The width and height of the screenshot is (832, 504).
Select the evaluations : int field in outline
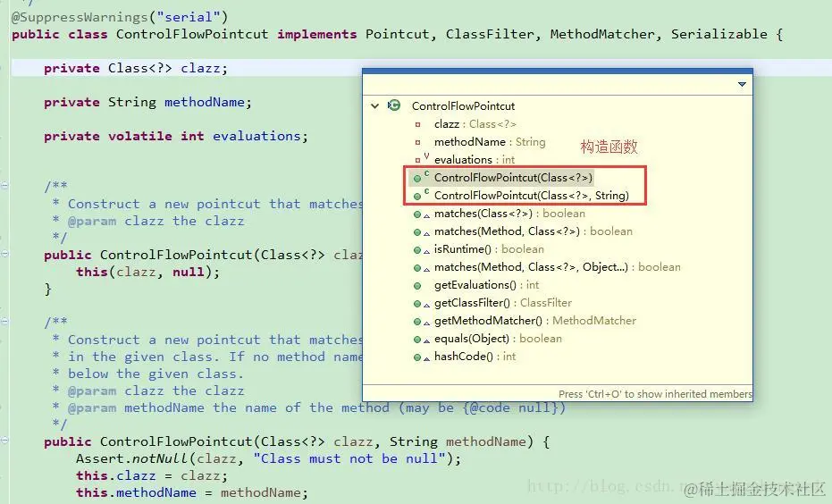click(475, 160)
